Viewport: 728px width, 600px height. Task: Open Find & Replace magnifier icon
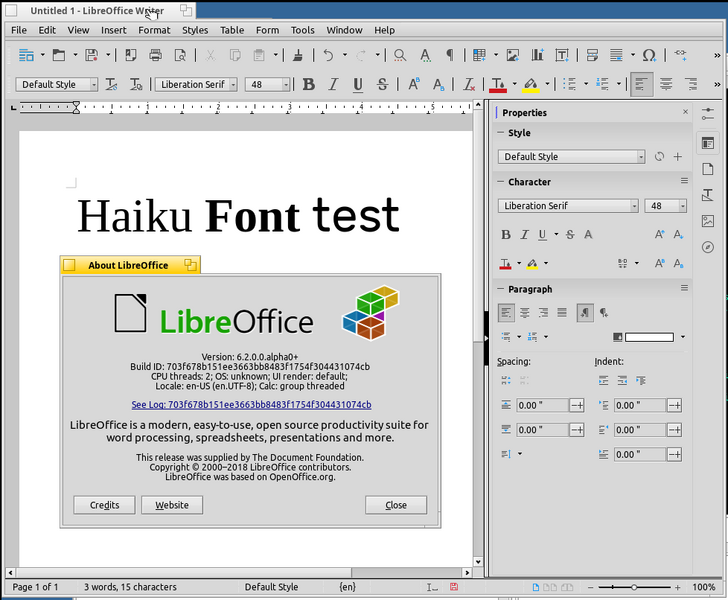[400, 55]
